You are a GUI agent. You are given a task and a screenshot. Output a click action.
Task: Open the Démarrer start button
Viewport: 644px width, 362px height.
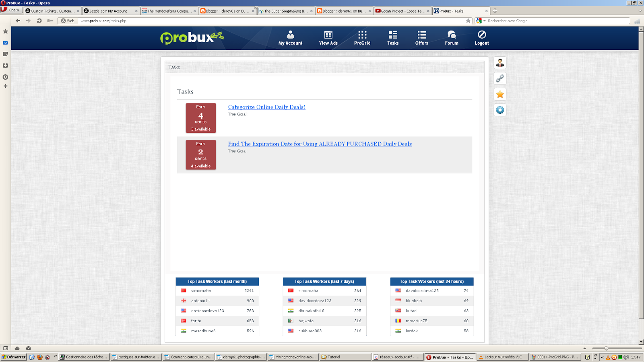click(x=14, y=357)
